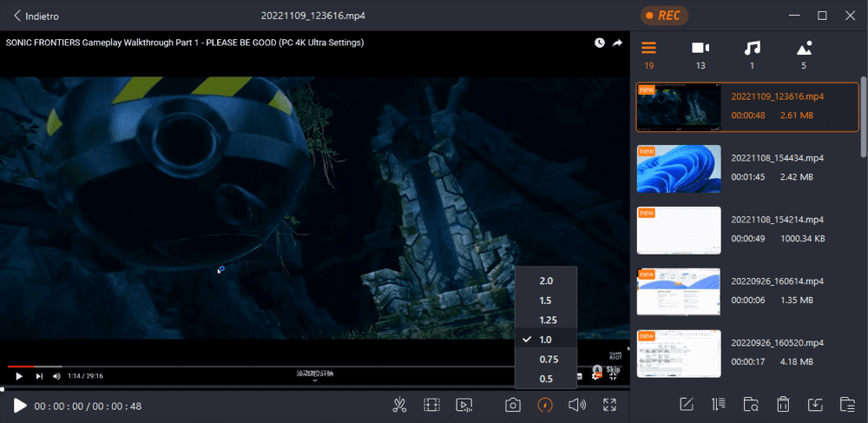Expand the chevron under embedded video caption

tap(314, 380)
